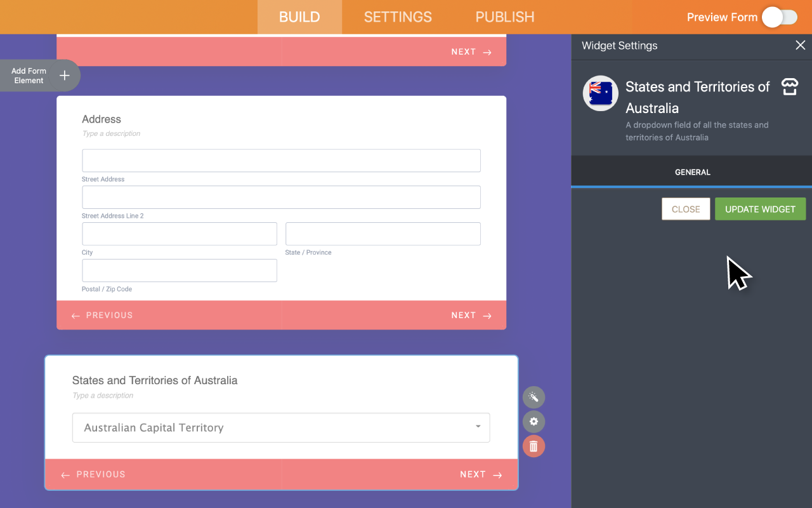812x508 pixels.
Task: Click the plus icon to add form element
Action: pos(64,76)
